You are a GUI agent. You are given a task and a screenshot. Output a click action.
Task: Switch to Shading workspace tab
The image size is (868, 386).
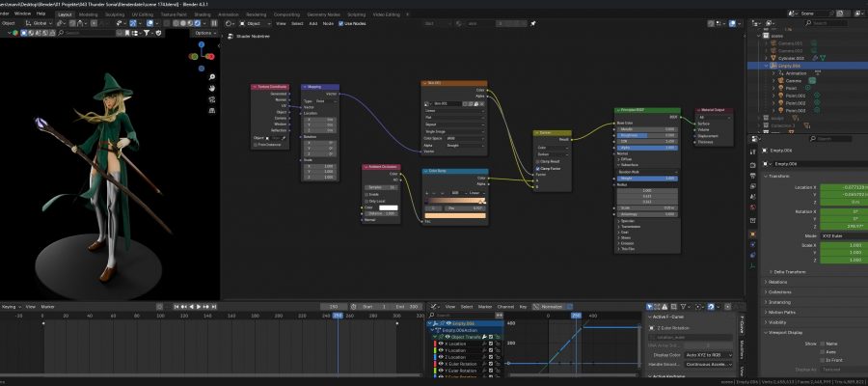(203, 14)
